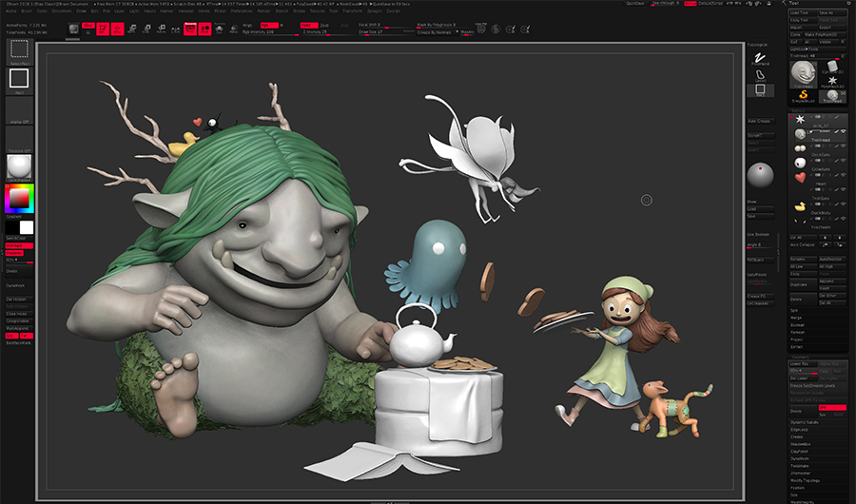Select PolyMesh3D star tool thumbnail
856x504 pixels.
832,82
